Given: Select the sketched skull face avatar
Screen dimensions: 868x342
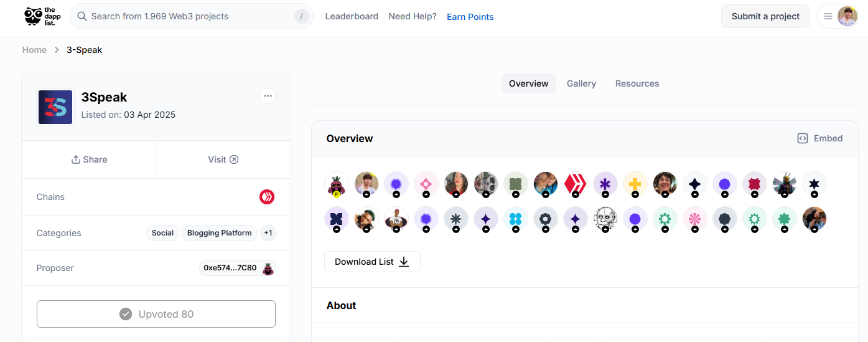Looking at the screenshot, I should pos(605,219).
